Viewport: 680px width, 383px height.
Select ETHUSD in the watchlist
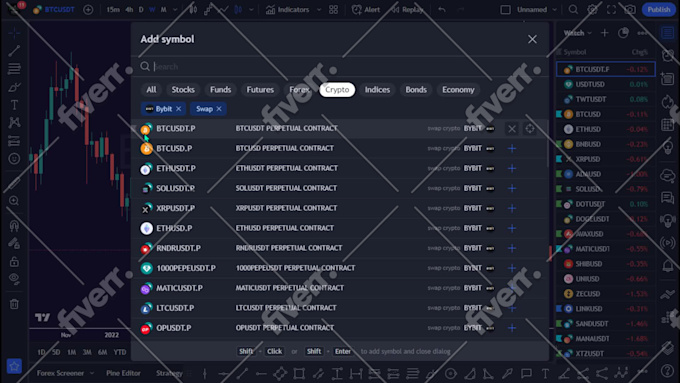pos(606,129)
